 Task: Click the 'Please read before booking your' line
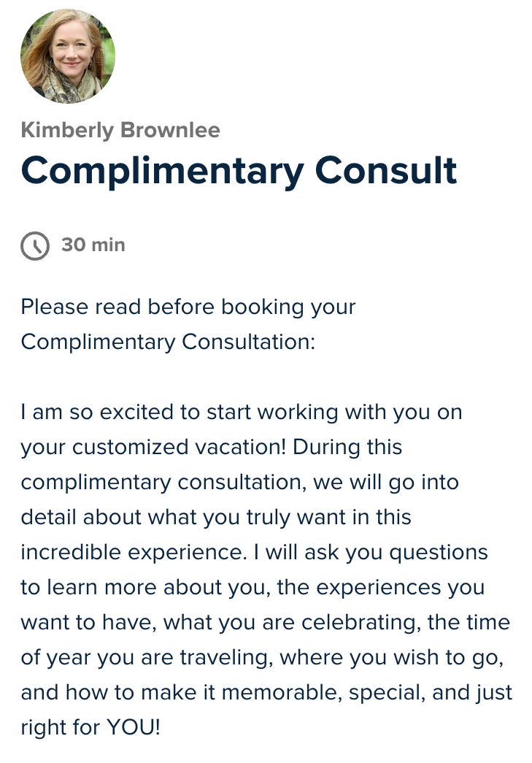(188, 307)
